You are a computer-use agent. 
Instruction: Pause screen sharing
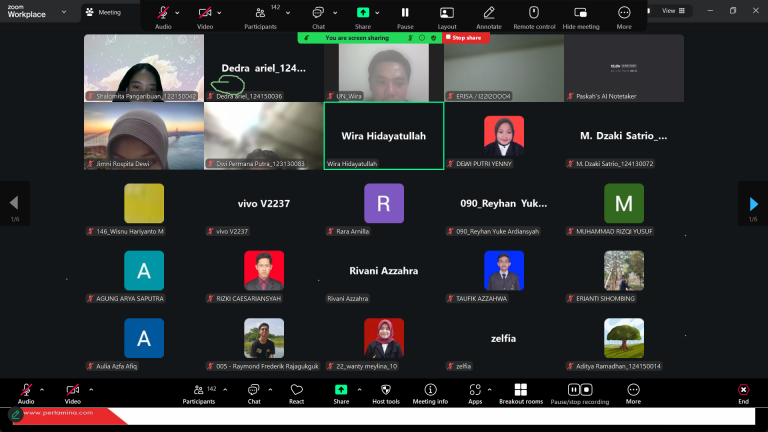pyautogui.click(x=405, y=13)
